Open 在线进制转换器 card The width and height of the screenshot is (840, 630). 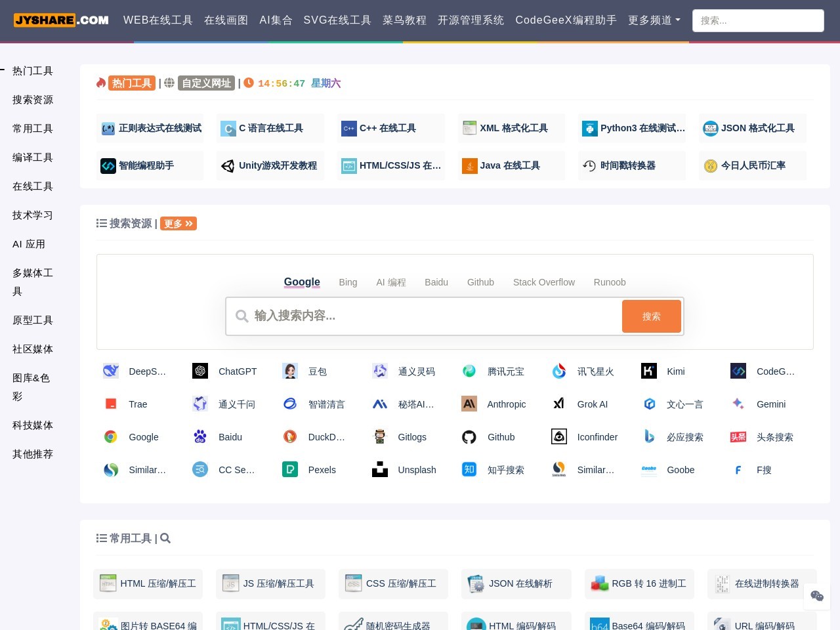(x=762, y=584)
